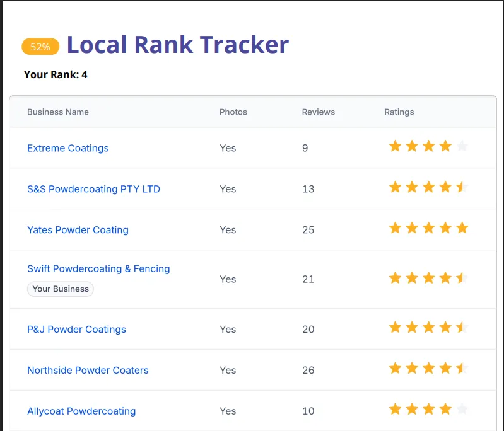Click the Local Rank Tracker heading
Screen dimensions: 504x431
pyautogui.click(x=178, y=44)
